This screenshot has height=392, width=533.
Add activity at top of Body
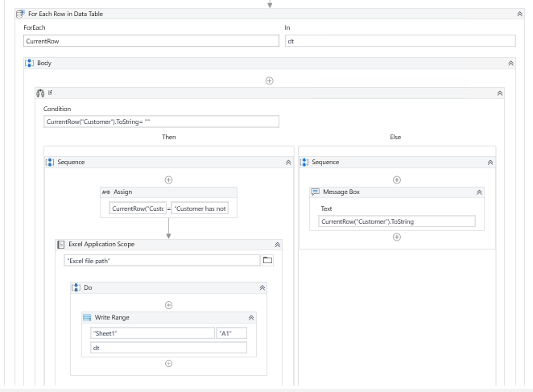pyautogui.click(x=269, y=80)
